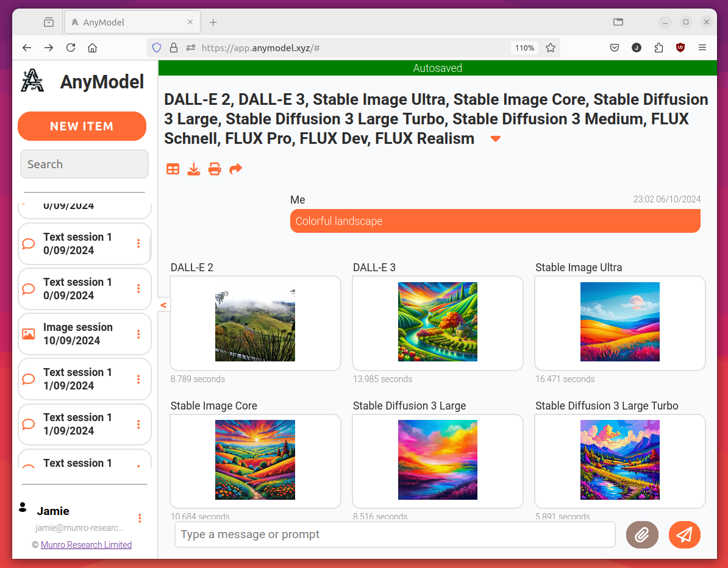728x568 pixels.
Task: Click the NEW ITEM button
Action: (x=82, y=126)
